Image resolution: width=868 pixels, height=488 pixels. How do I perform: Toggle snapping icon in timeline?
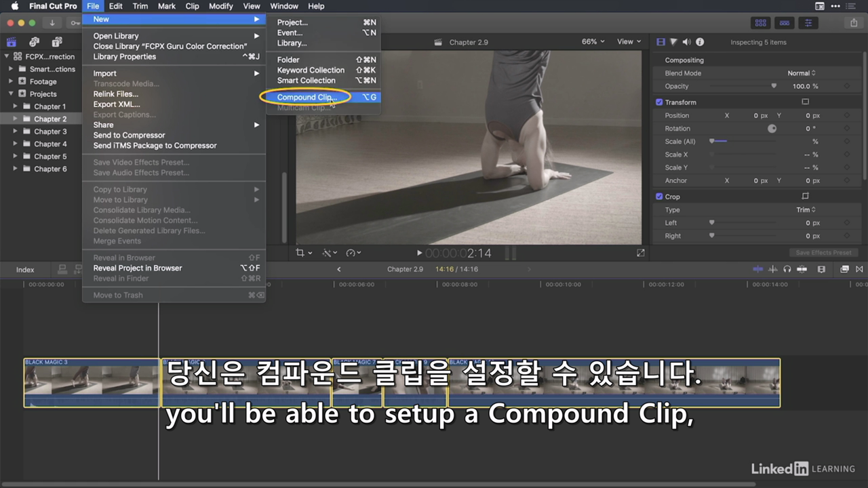[x=802, y=269]
